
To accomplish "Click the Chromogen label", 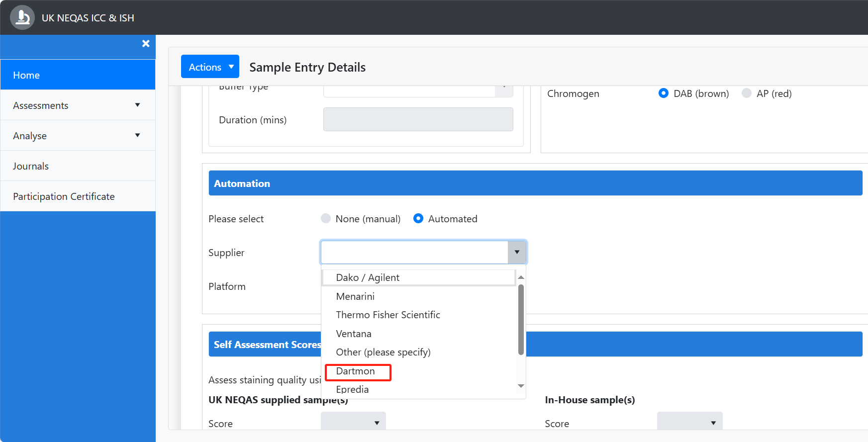I will (573, 93).
